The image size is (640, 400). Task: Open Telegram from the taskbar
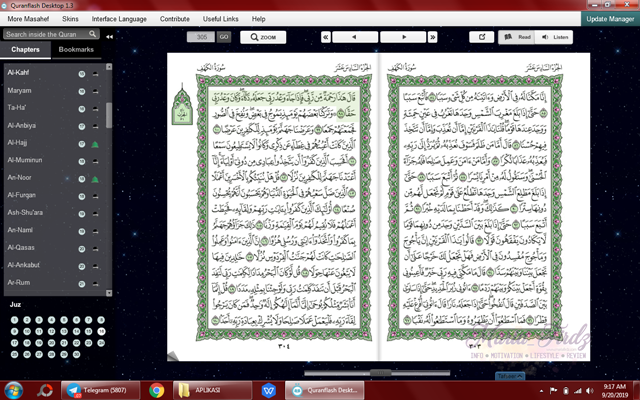pos(100,390)
